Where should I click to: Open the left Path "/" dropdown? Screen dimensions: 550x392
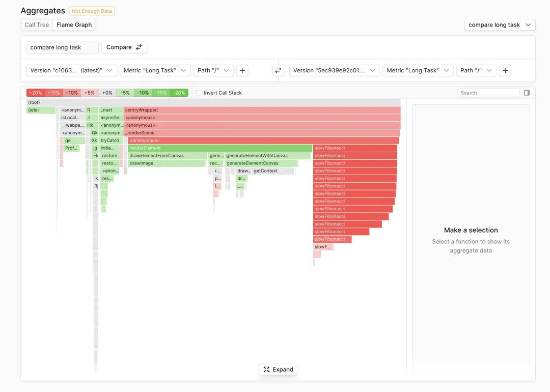(x=213, y=70)
